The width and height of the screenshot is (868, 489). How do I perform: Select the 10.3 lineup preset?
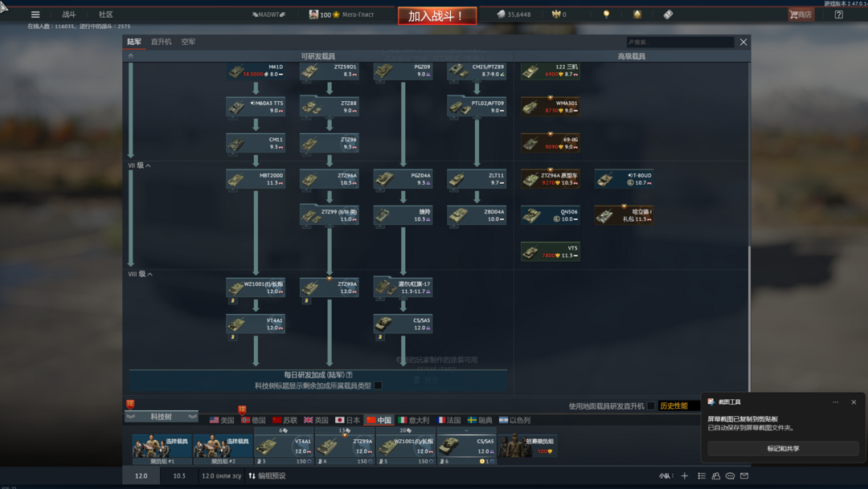coord(178,475)
